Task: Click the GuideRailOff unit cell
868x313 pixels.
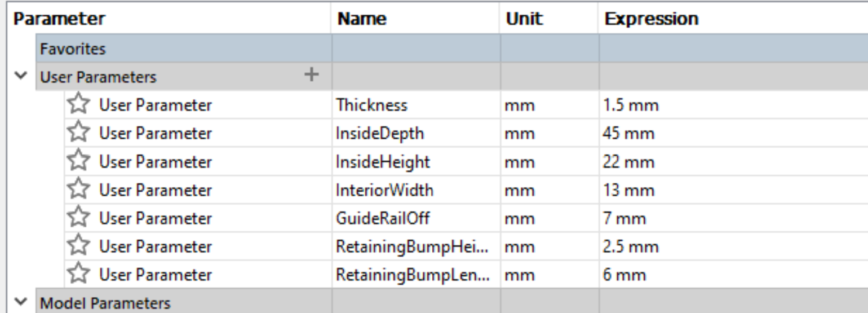Action: coord(519,218)
